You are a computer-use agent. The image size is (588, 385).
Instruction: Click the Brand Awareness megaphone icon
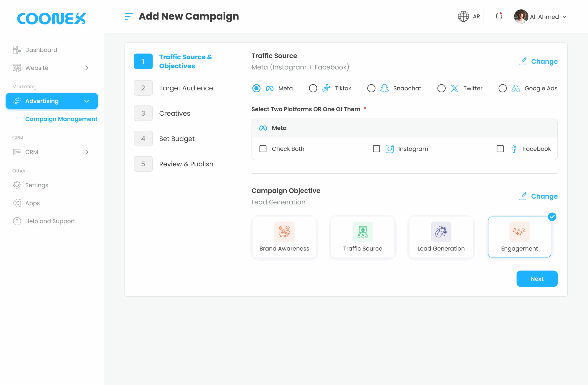click(284, 231)
